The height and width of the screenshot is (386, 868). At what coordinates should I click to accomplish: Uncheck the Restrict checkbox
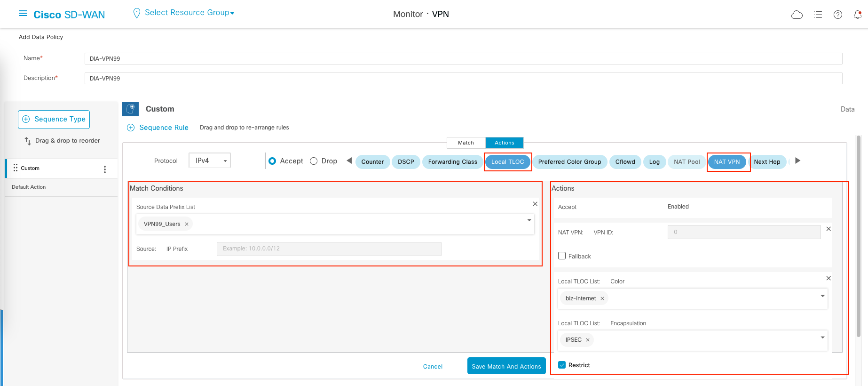point(562,365)
